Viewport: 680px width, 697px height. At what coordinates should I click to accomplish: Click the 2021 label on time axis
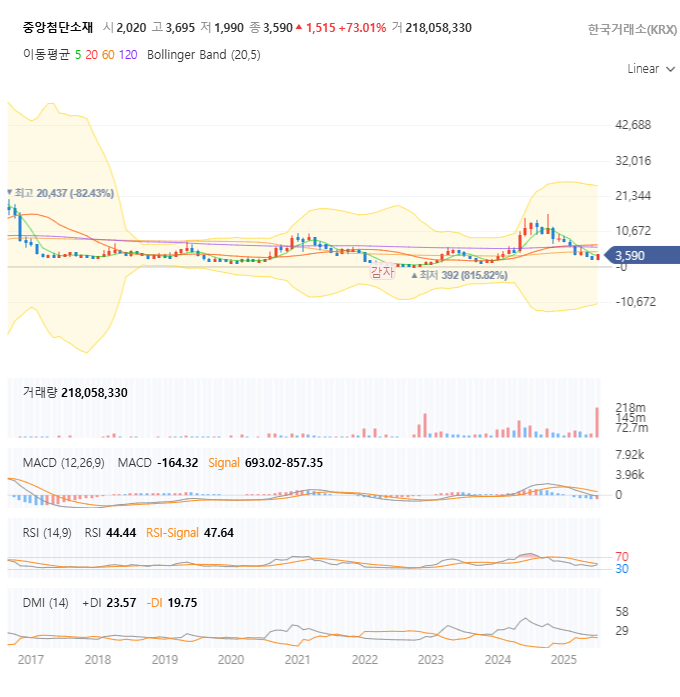tap(297, 660)
